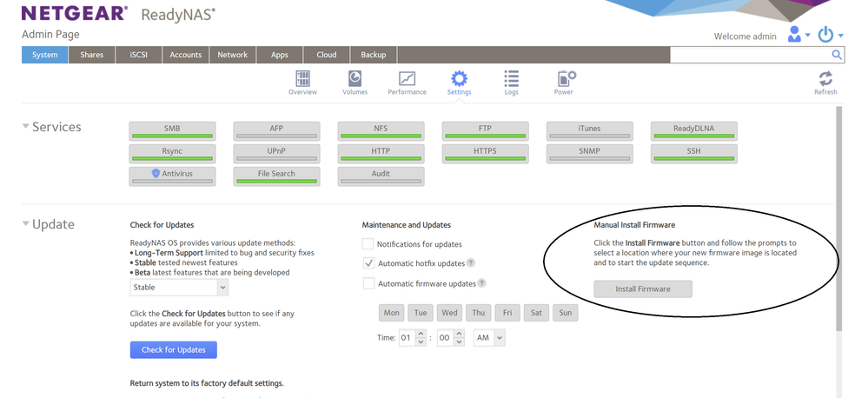The image size is (868, 398).
Task: Increase the minute stepper value
Action: (x=459, y=333)
